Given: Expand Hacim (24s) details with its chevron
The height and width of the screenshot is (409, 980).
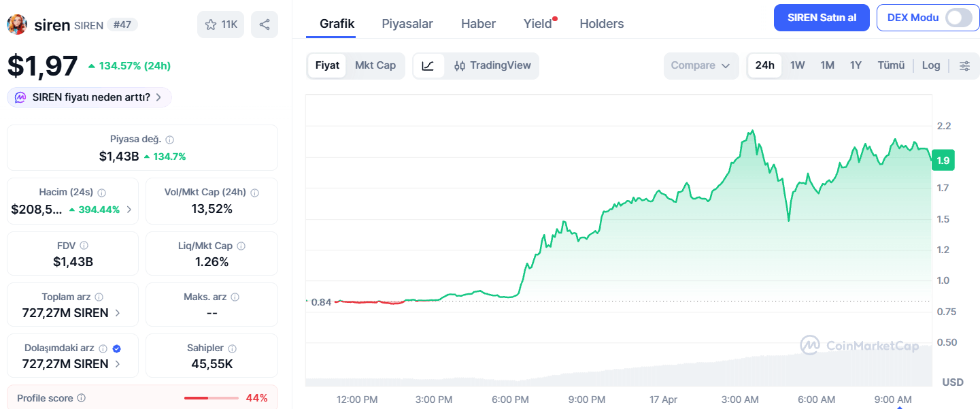Looking at the screenshot, I should pyautogui.click(x=129, y=209).
